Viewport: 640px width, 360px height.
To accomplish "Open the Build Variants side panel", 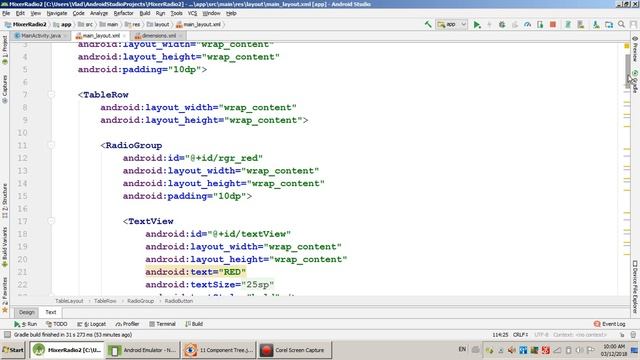I will coord(5,247).
